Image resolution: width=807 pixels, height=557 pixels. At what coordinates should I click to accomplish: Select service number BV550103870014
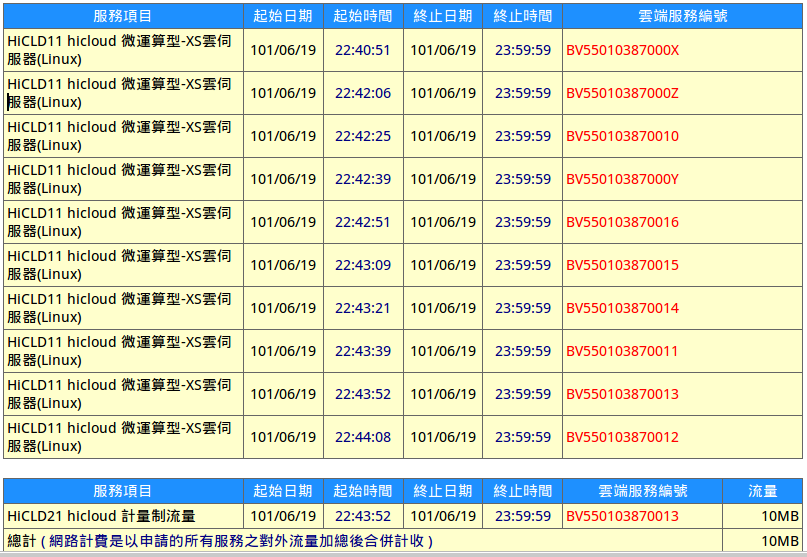[622, 308]
